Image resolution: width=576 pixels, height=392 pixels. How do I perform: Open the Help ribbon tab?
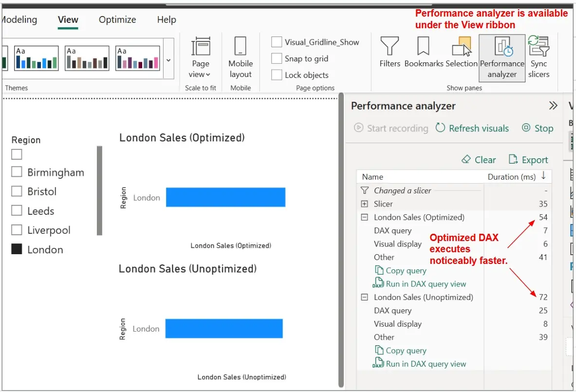tap(167, 20)
